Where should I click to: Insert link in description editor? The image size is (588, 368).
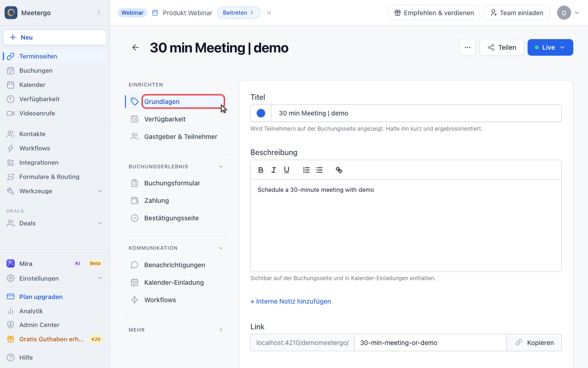click(x=339, y=170)
